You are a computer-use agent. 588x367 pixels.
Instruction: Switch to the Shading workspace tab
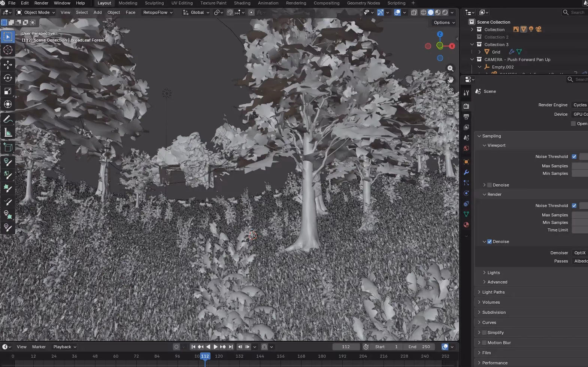click(242, 3)
